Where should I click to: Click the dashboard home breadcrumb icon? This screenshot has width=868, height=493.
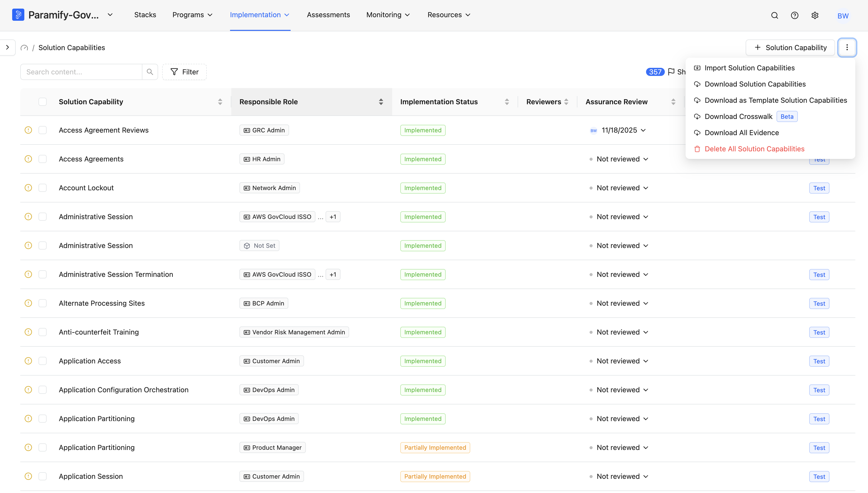point(24,48)
